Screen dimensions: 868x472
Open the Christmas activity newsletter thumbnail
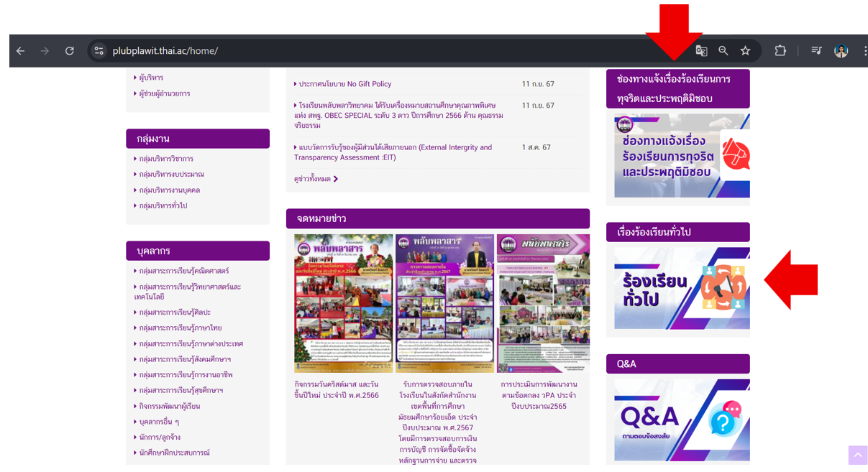pos(344,302)
